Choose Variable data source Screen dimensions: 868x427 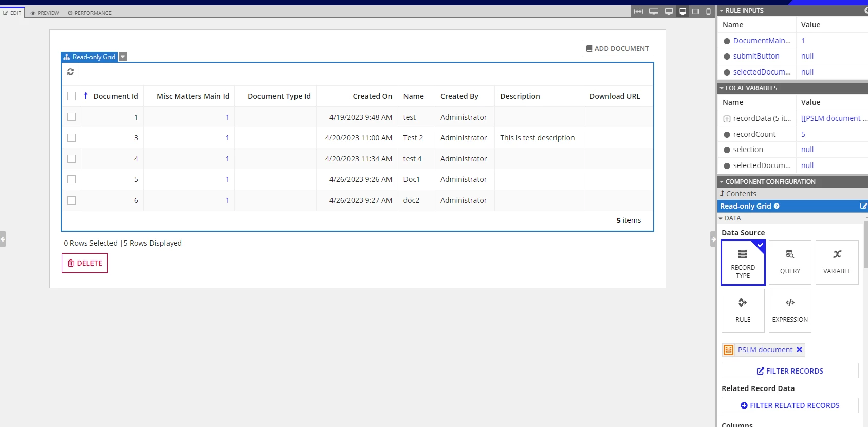click(x=837, y=263)
